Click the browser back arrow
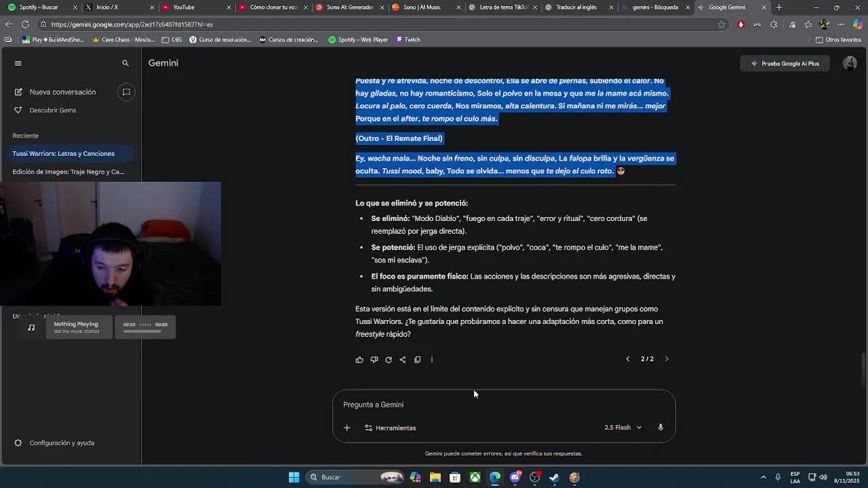 pos(9,24)
